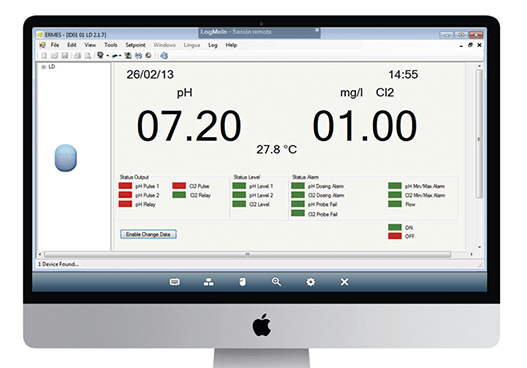Click the Cl2 Relay green status indicator
Image resolution: width=527 pixels, height=368 pixels.
pos(179,195)
